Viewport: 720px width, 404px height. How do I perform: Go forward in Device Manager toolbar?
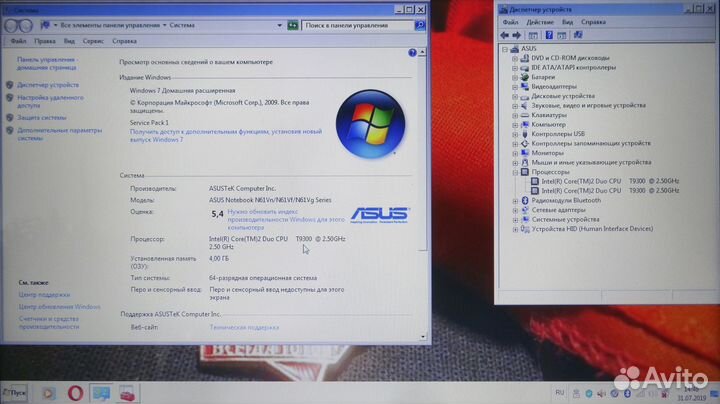(x=517, y=35)
